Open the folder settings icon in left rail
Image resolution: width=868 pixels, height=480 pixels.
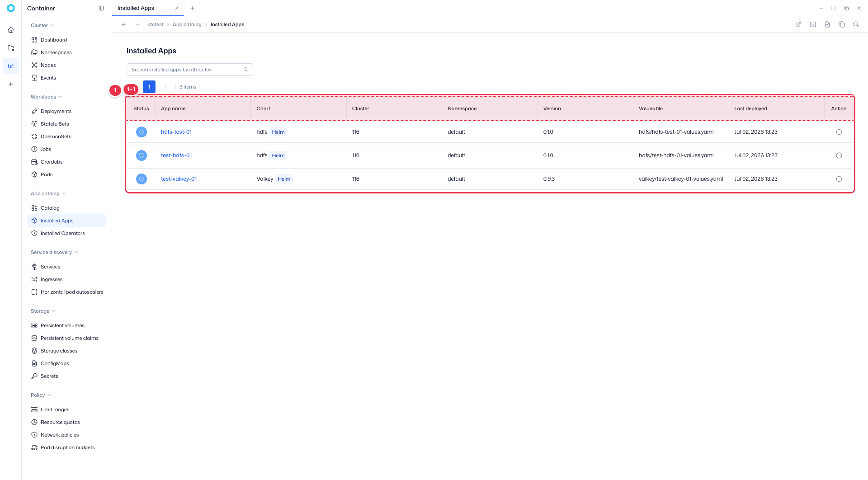11,48
